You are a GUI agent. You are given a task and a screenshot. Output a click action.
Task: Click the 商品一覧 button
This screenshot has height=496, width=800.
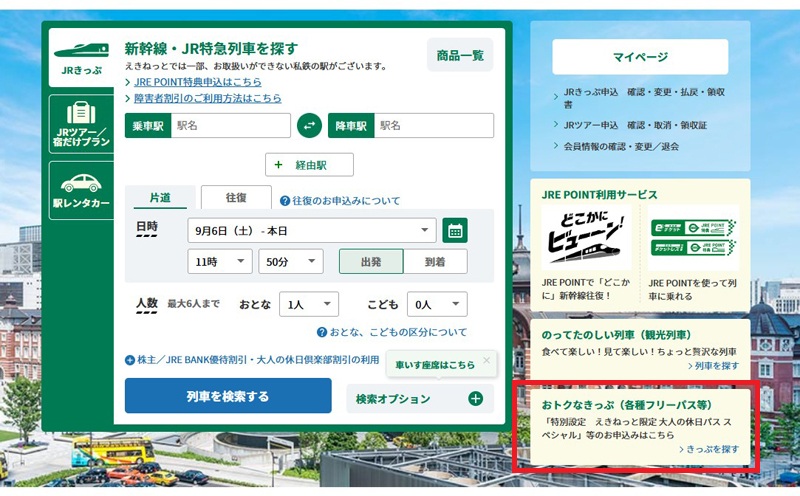[460, 55]
